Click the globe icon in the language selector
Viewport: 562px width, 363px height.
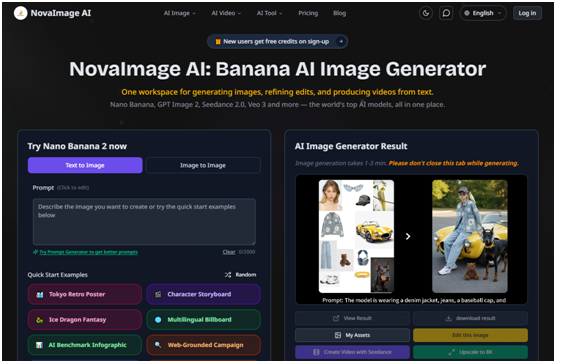tap(467, 13)
